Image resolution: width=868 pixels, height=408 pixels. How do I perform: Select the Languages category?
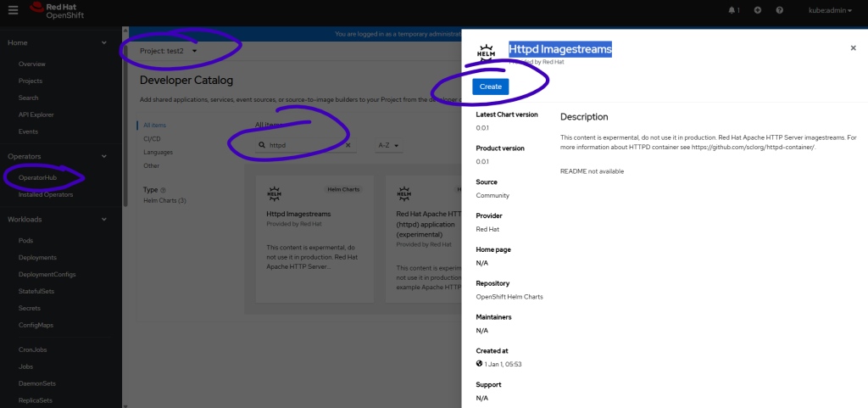click(x=159, y=152)
